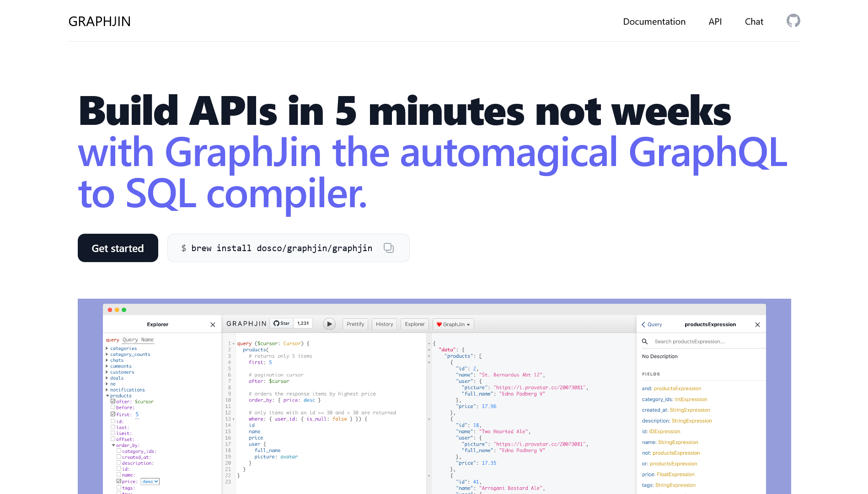Go to GRAPHJIN home logo
Screen dimensions: 868x494
[100, 21]
